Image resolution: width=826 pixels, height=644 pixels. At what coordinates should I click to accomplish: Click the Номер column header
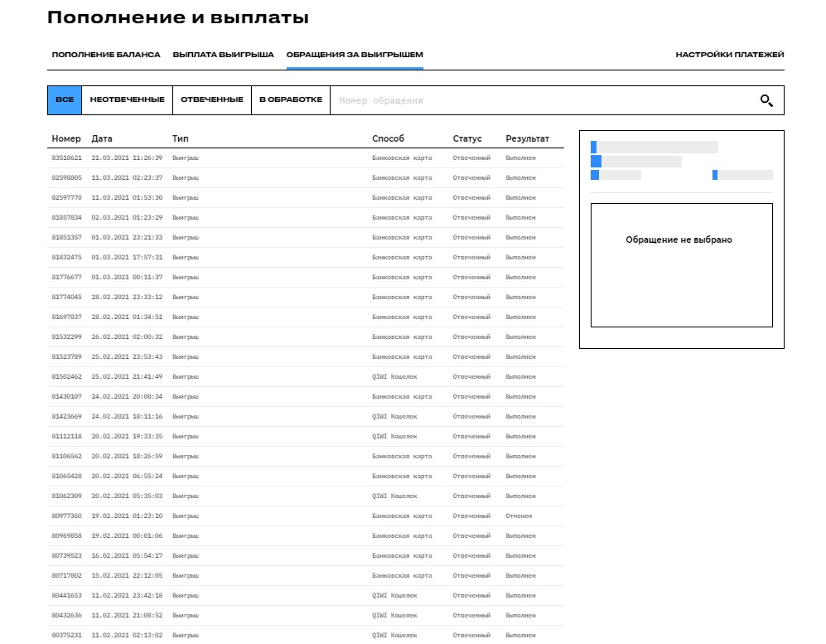point(66,138)
